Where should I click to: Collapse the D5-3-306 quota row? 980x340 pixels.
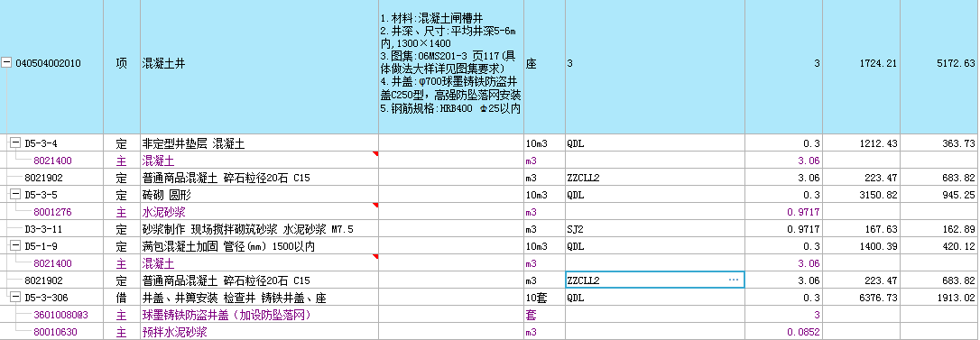16,298
